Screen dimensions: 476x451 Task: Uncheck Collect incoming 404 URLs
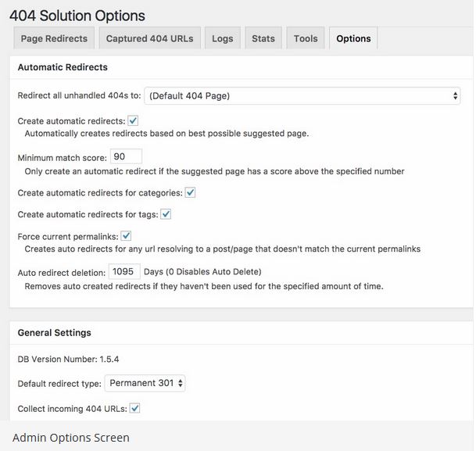[134, 408]
